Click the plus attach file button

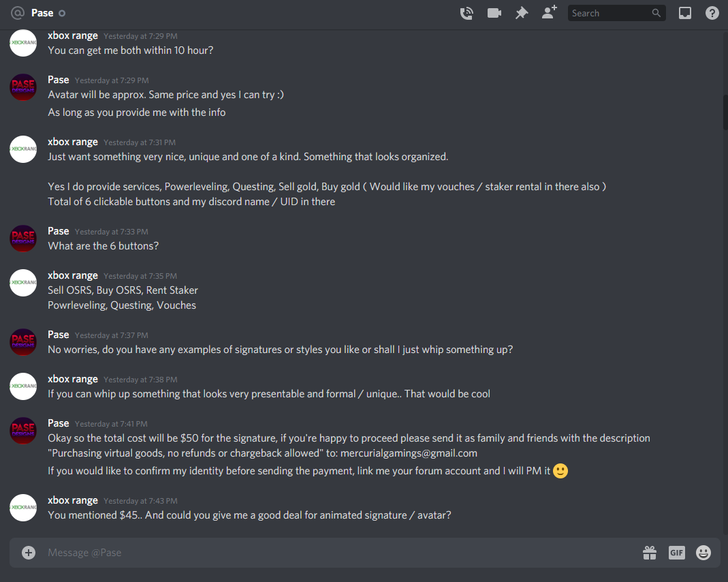point(29,552)
